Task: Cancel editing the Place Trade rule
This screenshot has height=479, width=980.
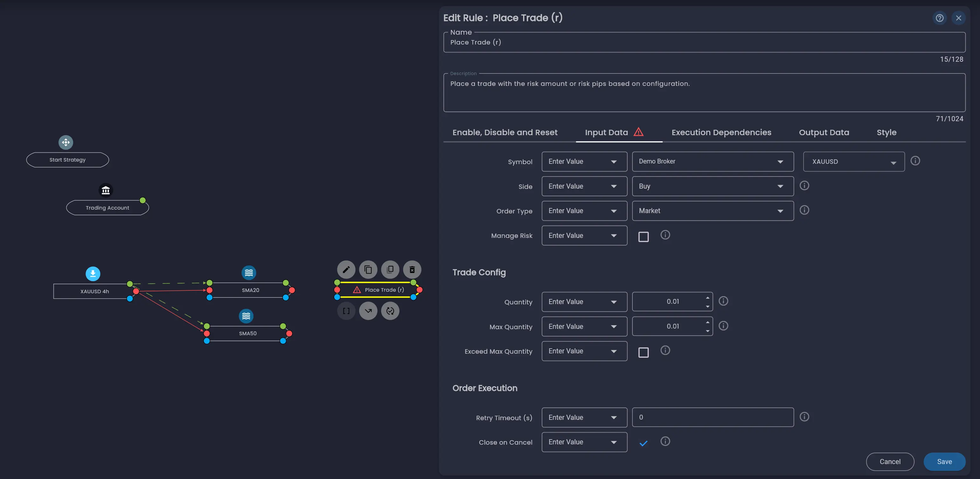Action: tap(890, 462)
